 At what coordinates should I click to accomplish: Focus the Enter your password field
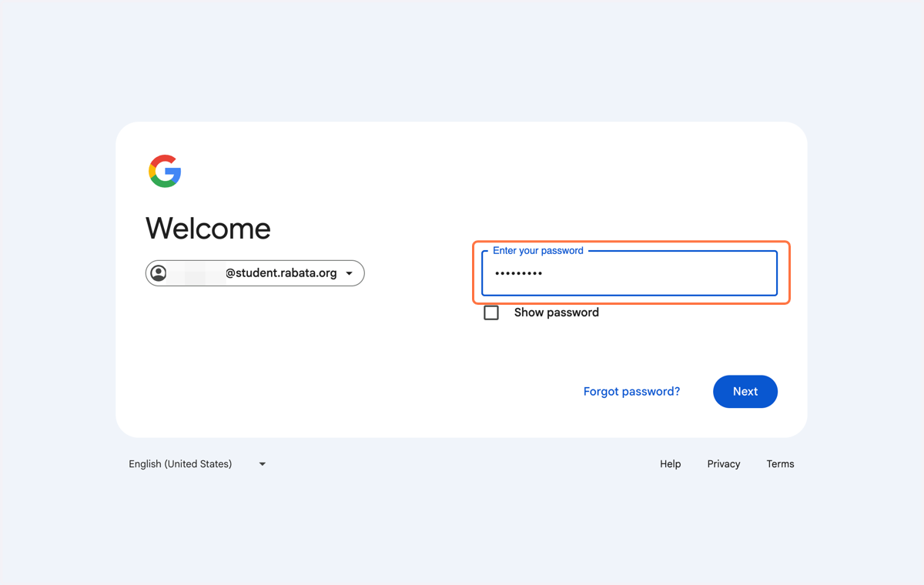tap(629, 273)
